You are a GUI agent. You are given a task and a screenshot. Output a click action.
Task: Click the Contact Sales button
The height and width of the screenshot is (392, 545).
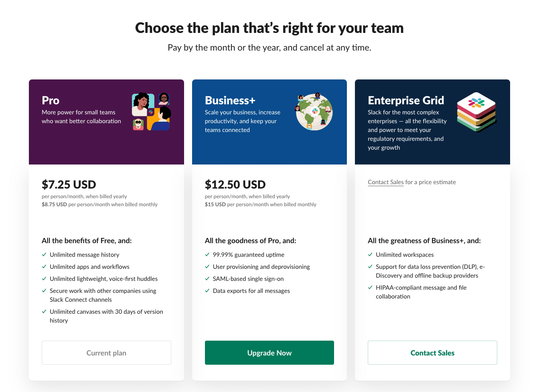pos(432,353)
